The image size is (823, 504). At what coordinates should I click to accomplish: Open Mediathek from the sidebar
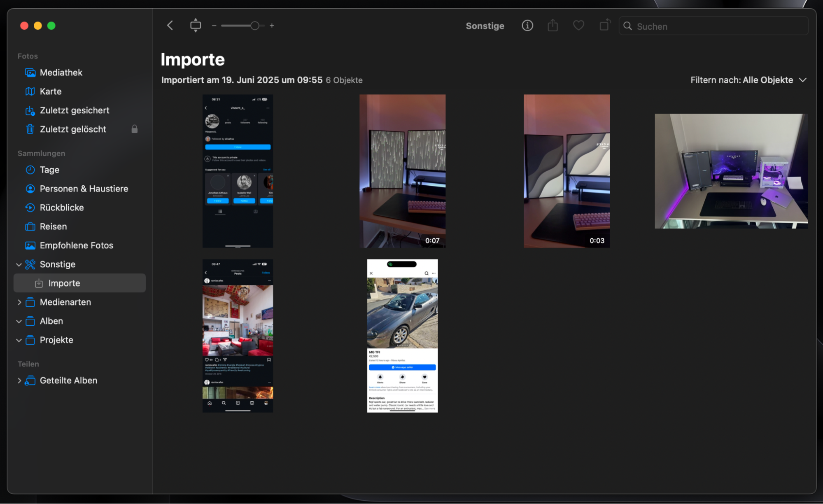61,72
